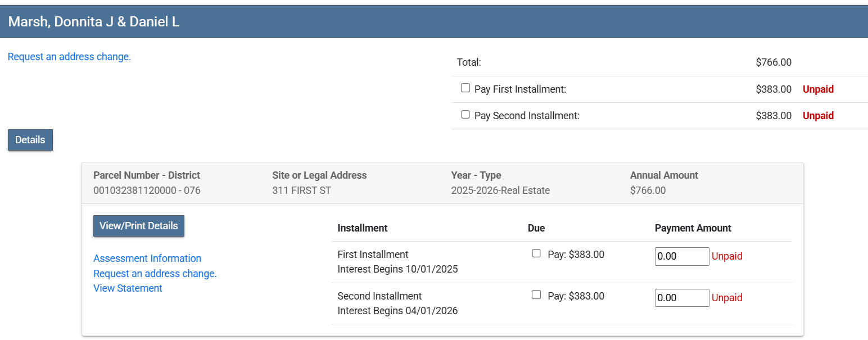The width and height of the screenshot is (868, 340).
Task: Click the Details button
Action: tap(30, 140)
